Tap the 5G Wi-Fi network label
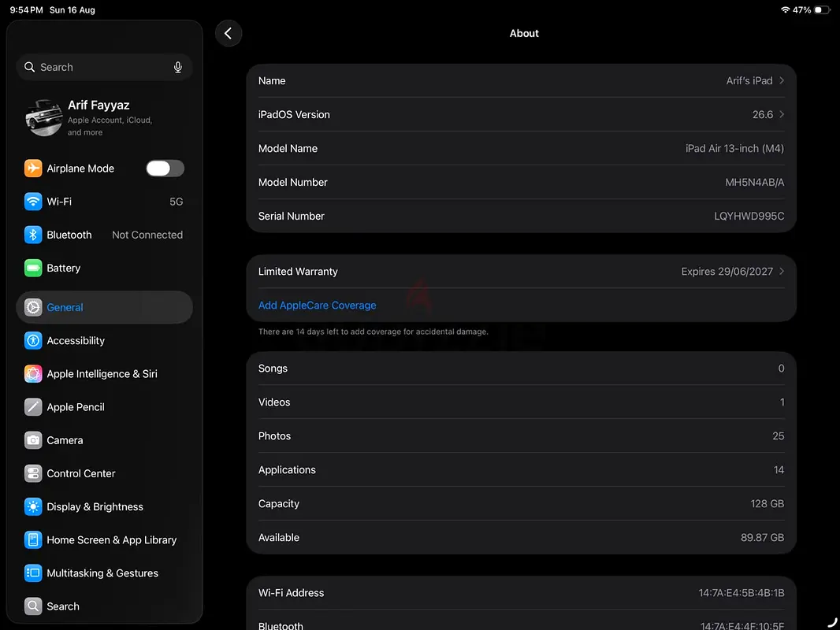This screenshot has width=840, height=630. (177, 202)
